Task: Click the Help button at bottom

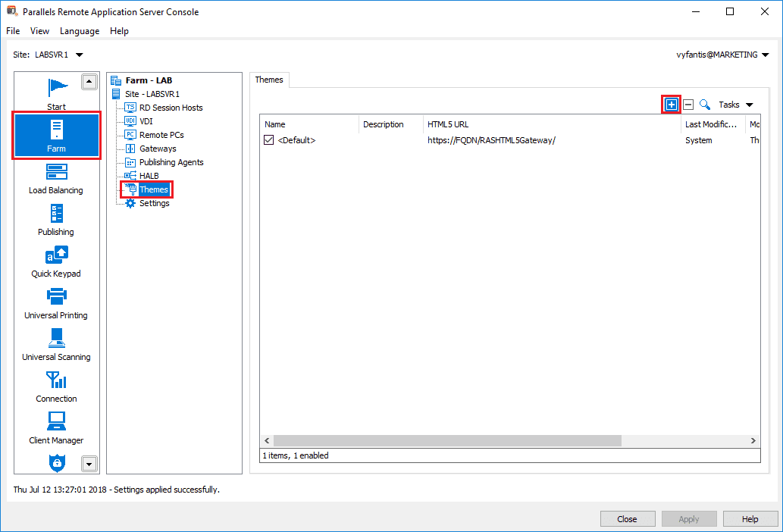Action: (750, 519)
